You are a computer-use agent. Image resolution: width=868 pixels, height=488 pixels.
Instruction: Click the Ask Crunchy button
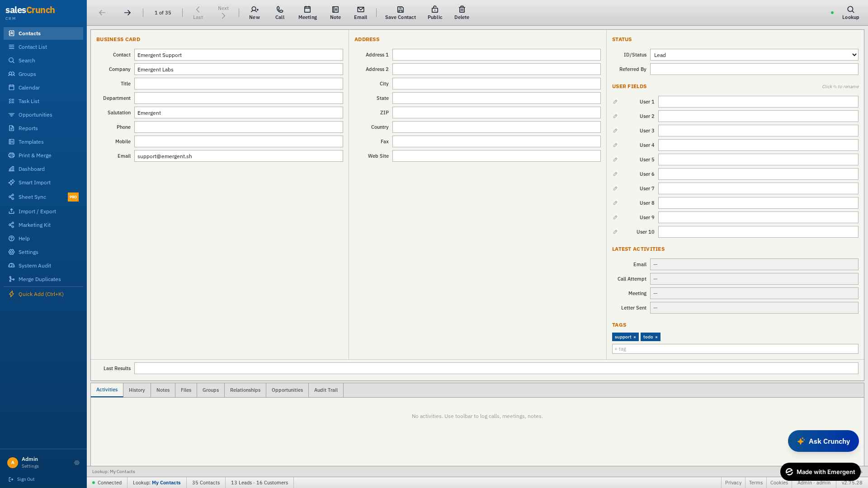[x=823, y=441]
